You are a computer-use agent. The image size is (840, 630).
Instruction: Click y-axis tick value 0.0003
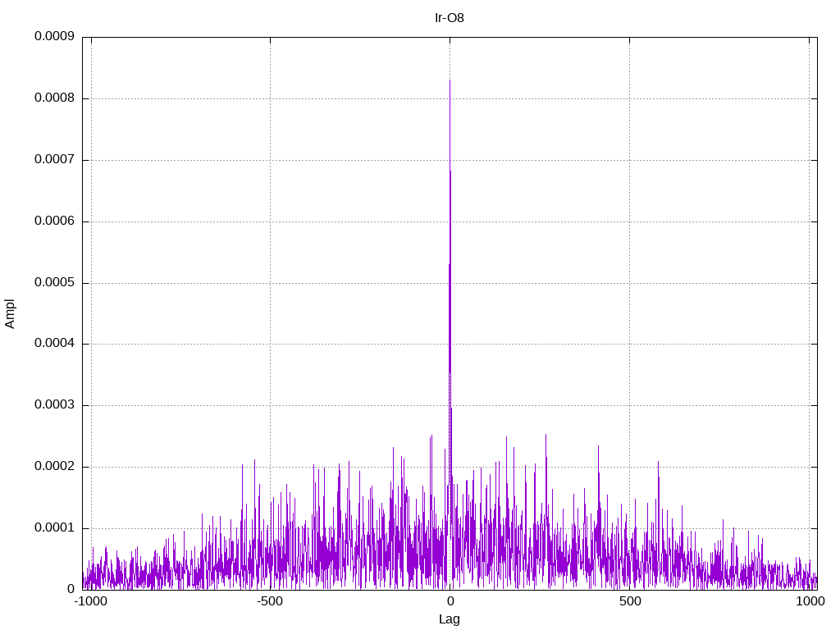54,405
